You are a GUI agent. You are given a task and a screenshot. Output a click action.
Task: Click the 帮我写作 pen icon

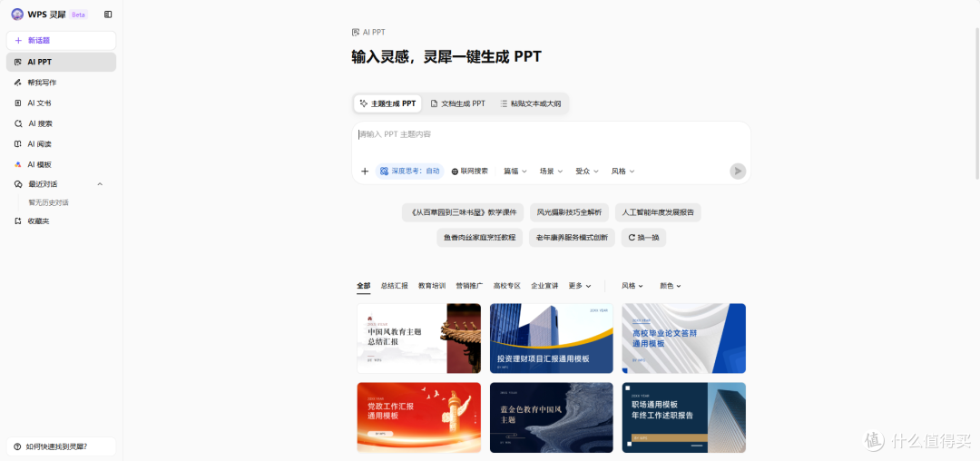click(x=18, y=83)
